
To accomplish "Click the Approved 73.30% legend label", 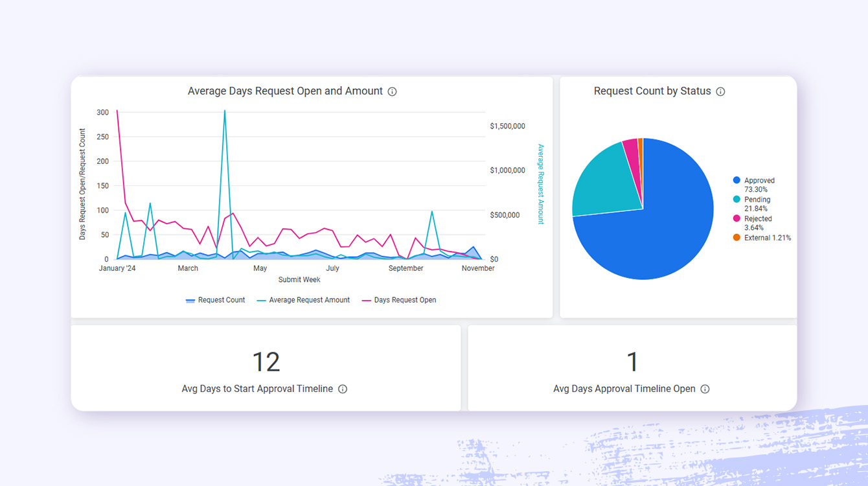I will point(759,185).
